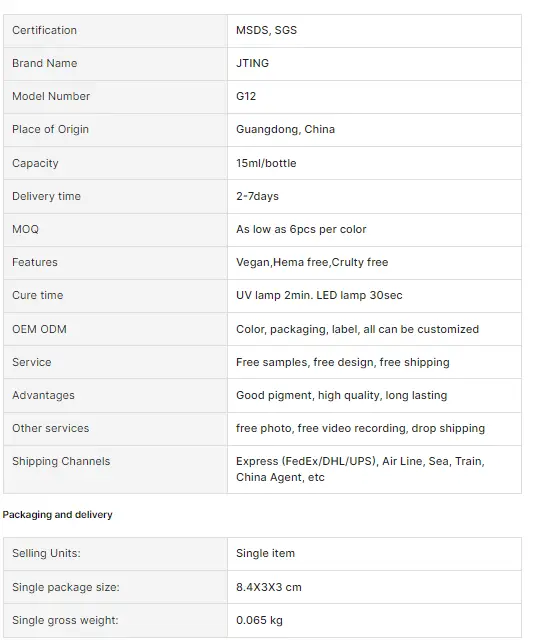This screenshot has height=644, width=533.
Task: Click the Guangdong, China origin value
Action: pos(285,129)
